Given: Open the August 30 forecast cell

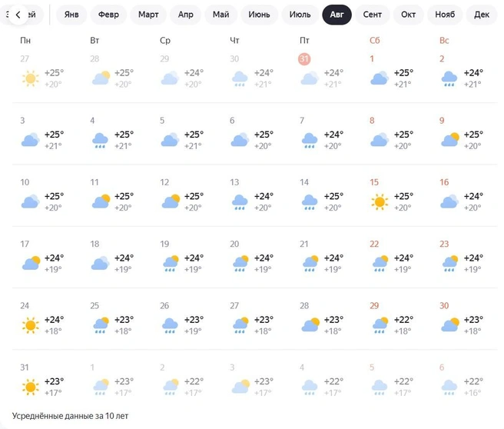Looking at the screenshot, I should coord(466,319).
